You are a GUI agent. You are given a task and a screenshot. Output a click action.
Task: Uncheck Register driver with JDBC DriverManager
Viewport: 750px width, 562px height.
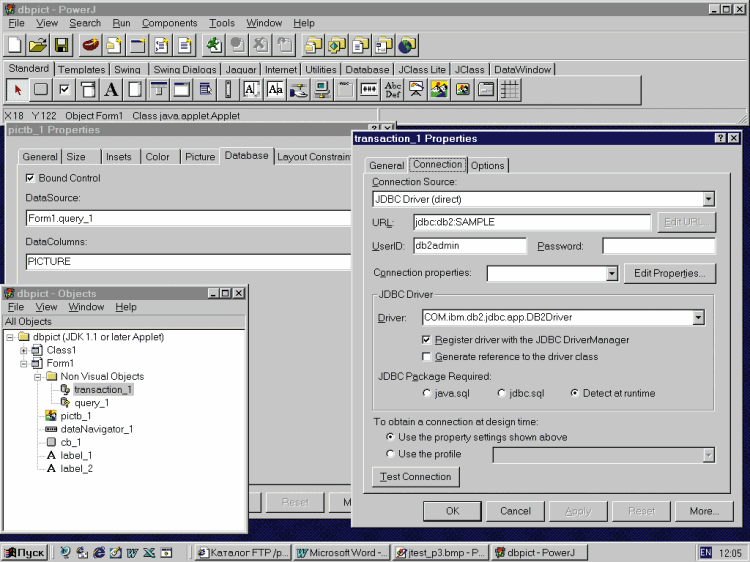coord(427,340)
